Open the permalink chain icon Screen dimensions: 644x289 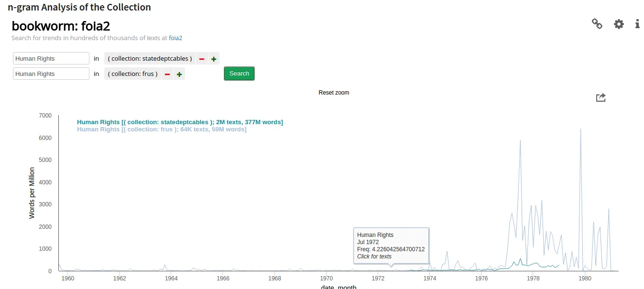(x=597, y=24)
